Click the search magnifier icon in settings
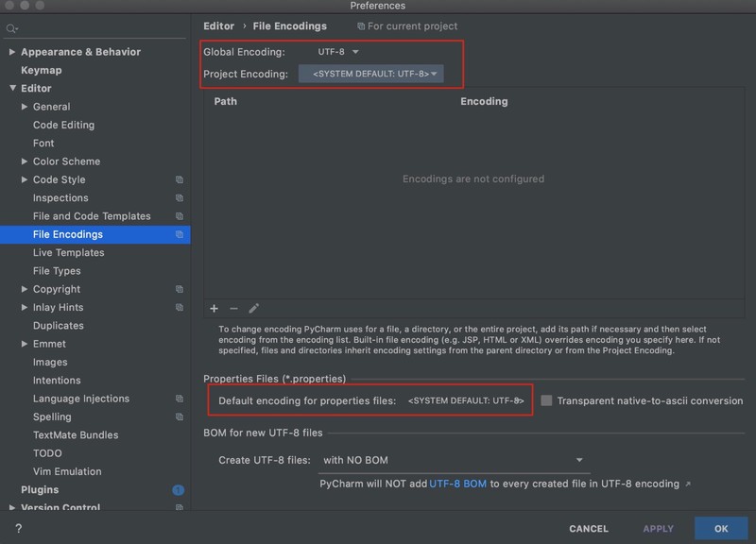The height and width of the screenshot is (544, 756). [11, 29]
